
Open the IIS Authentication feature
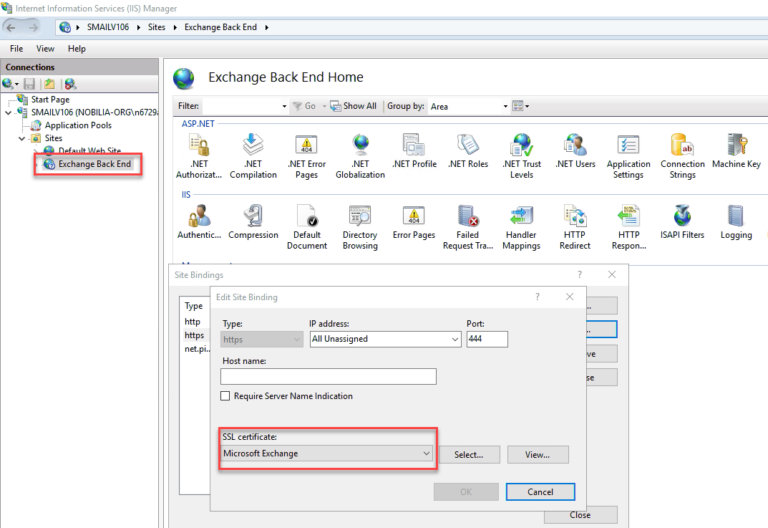pos(199,222)
